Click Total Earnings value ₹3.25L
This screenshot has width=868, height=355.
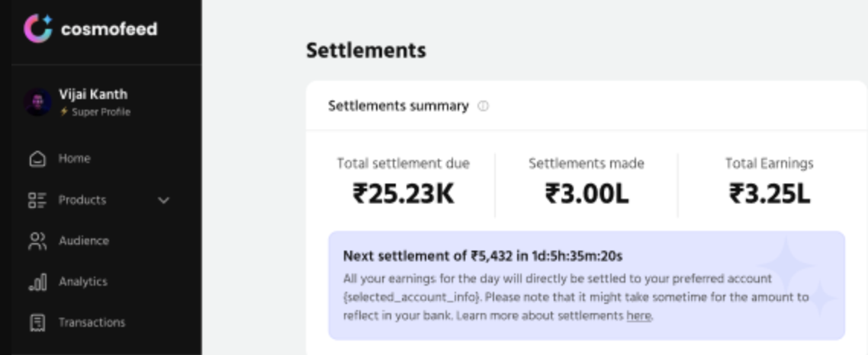tap(770, 194)
